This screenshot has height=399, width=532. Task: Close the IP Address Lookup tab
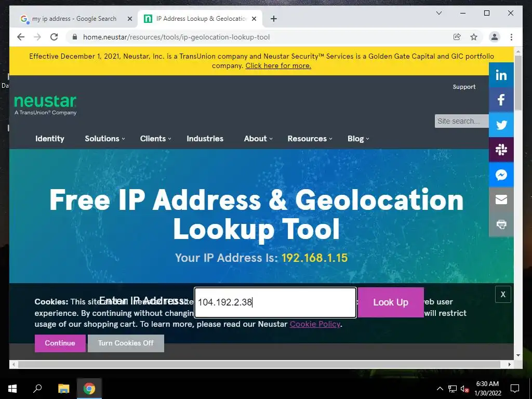(x=254, y=19)
